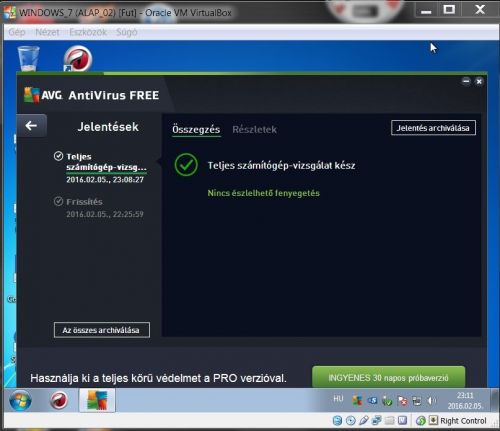
Task: Click the volume speaker tray icon
Action: [x=431, y=400]
